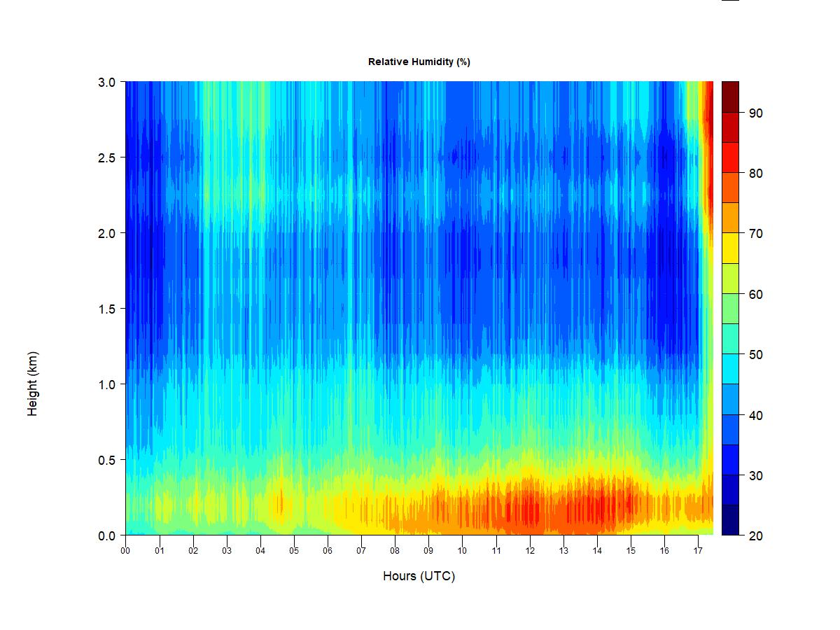Click the red high-humidity region near hour 12
Image resolution: width=840 pixels, height=630 pixels.
528,510
